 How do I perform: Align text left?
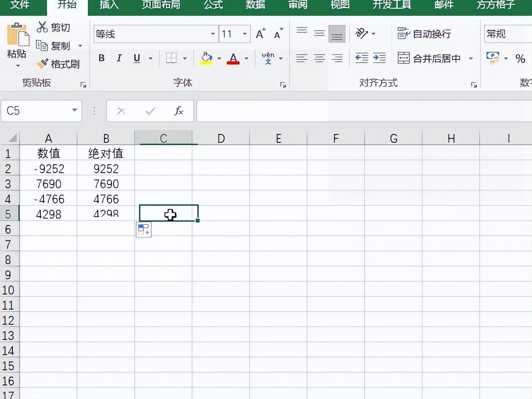[302, 59]
